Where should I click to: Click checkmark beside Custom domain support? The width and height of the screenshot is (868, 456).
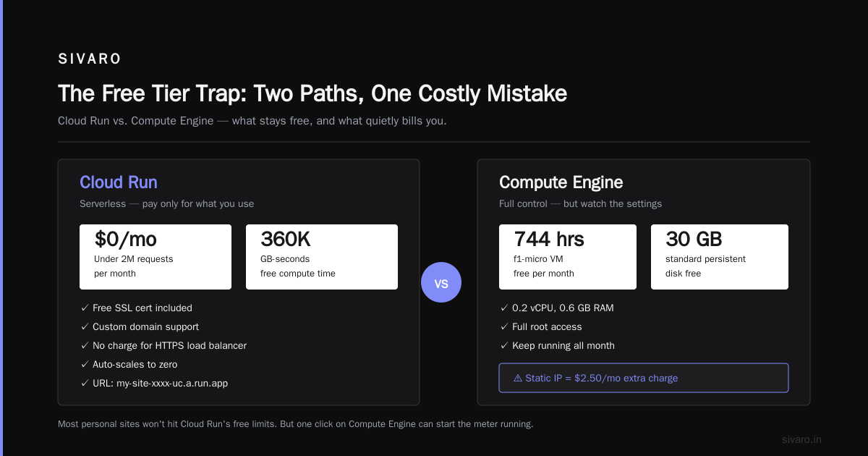pos(85,326)
